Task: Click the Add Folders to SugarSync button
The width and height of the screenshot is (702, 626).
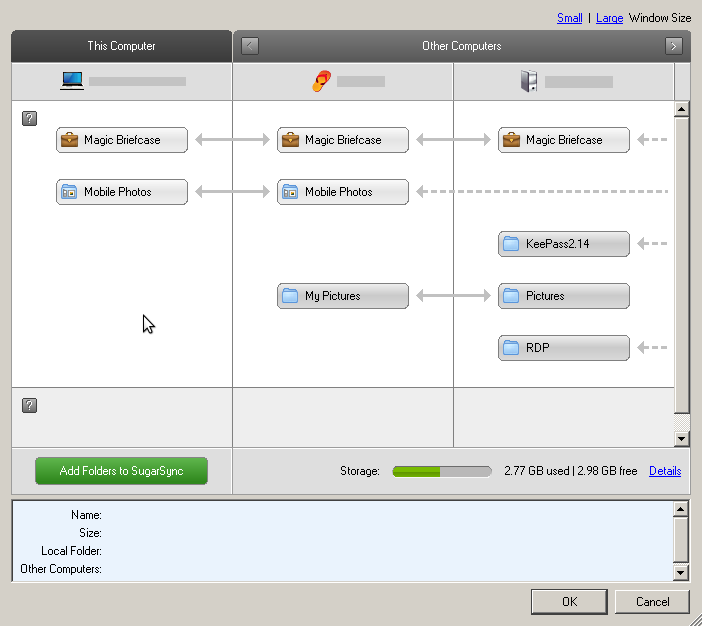Action: click(x=121, y=471)
